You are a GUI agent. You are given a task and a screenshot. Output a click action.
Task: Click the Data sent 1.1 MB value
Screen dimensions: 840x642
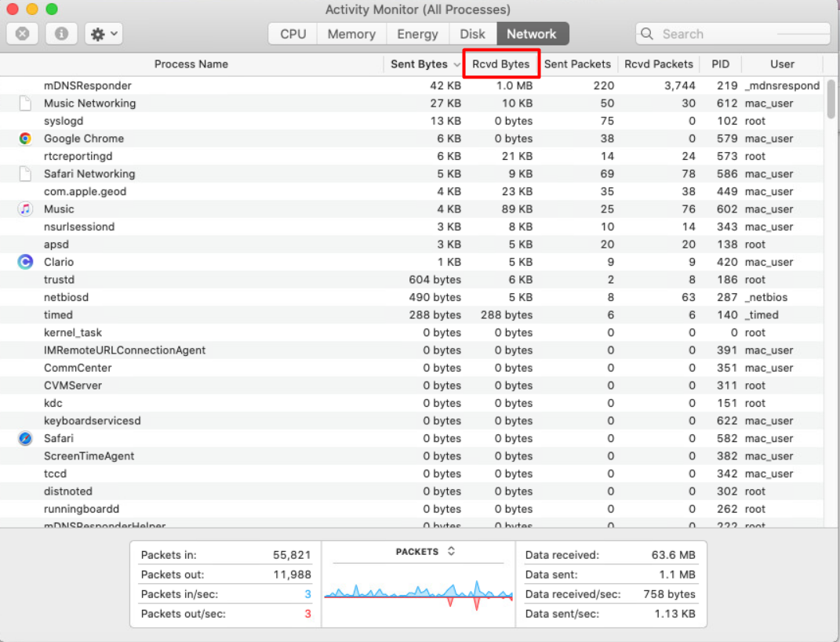tap(677, 575)
